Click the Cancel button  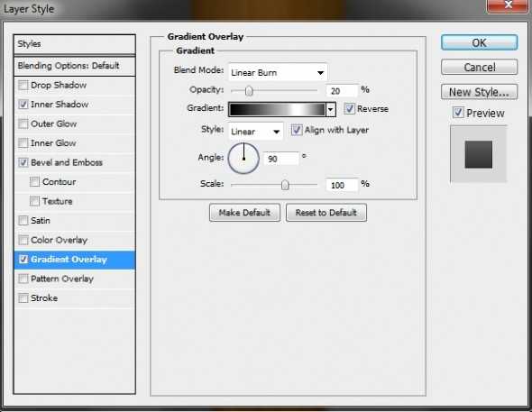point(479,67)
